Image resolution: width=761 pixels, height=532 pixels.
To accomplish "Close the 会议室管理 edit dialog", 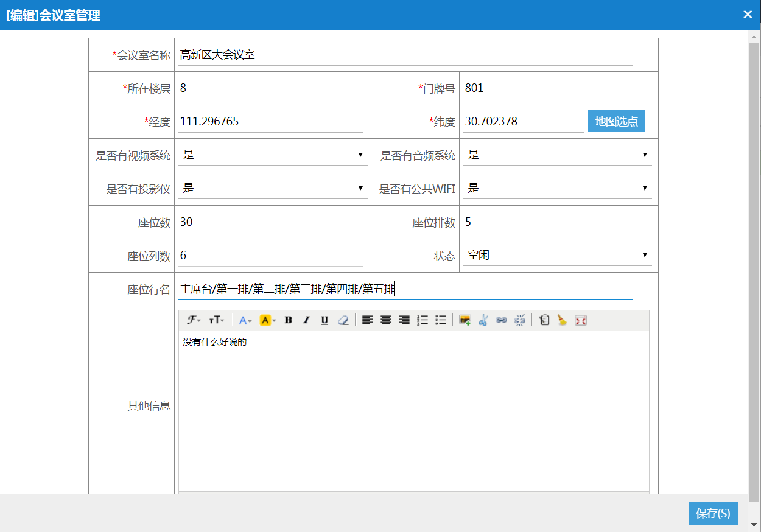I will pos(748,15).
